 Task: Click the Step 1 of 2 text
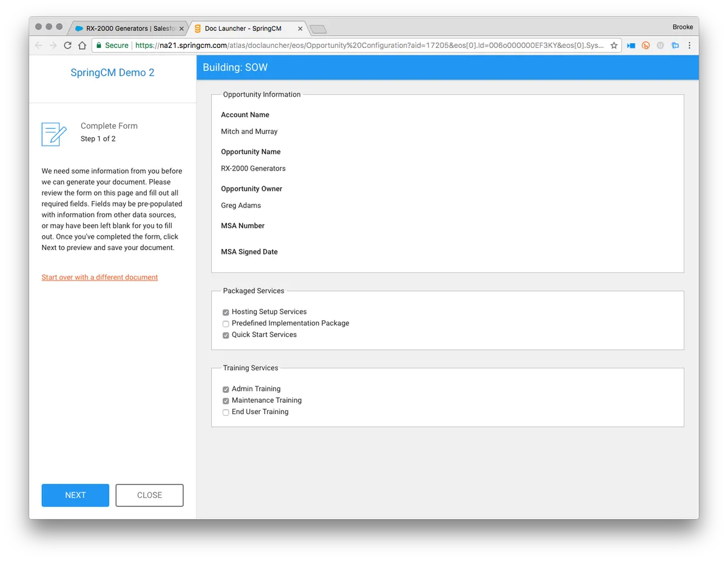coord(98,138)
